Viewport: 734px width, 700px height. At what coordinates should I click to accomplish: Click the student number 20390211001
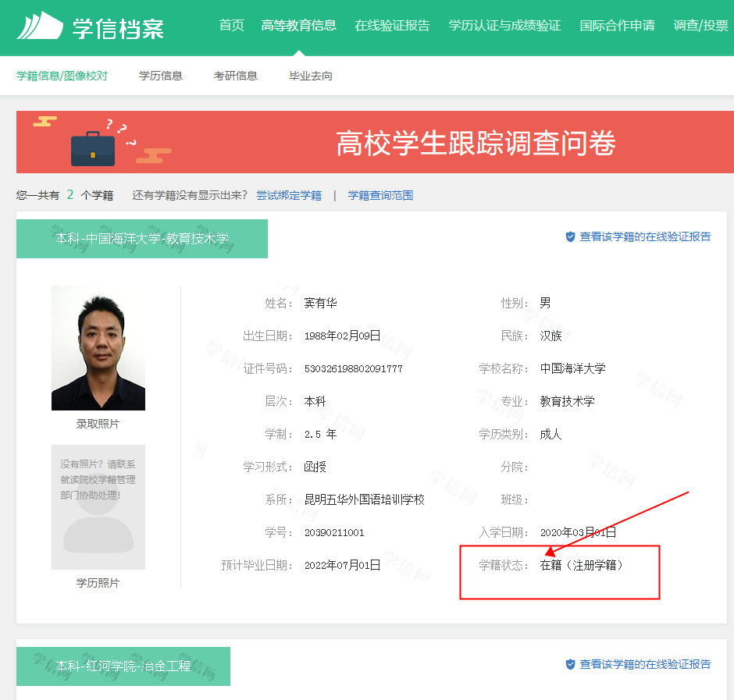point(334,532)
